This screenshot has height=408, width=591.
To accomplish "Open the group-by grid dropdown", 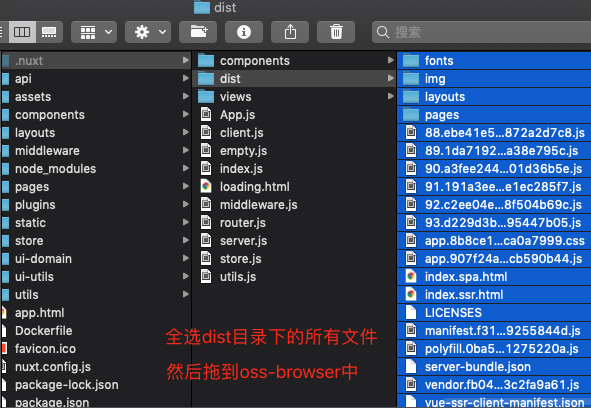I will click(94, 32).
